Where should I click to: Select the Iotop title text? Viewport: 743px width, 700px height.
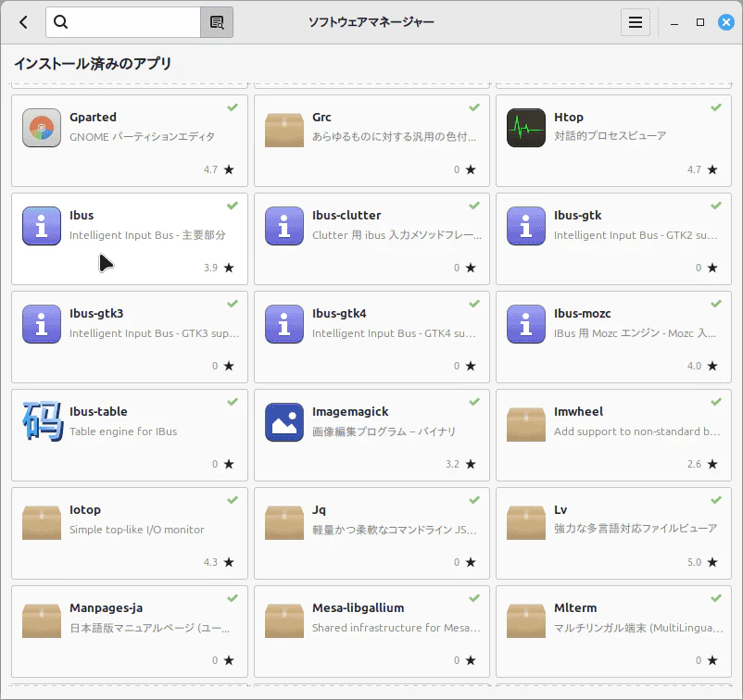point(85,509)
